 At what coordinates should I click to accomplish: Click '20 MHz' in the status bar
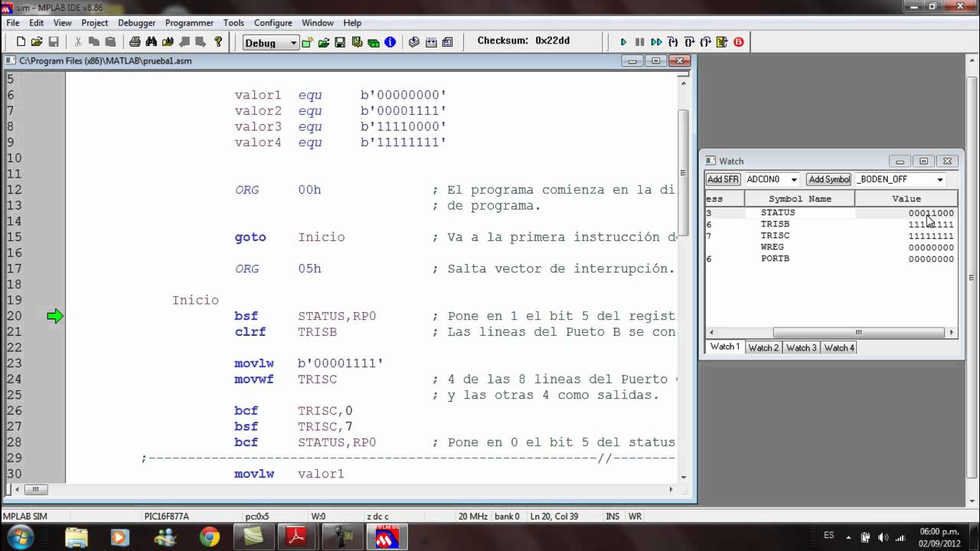tap(473, 517)
